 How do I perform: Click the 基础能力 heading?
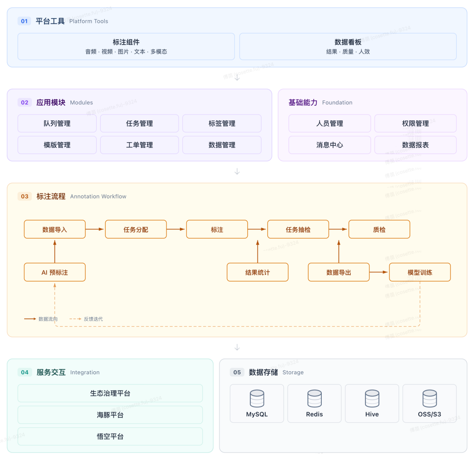click(x=303, y=103)
